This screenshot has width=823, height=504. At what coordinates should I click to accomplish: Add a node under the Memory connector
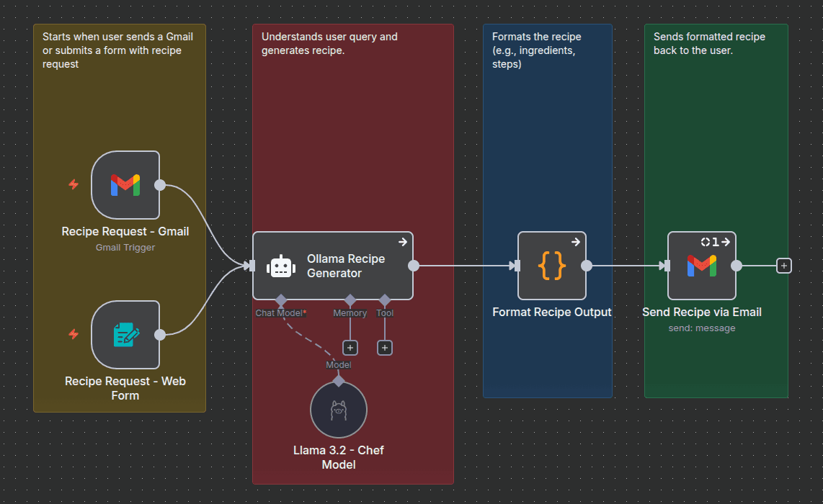click(x=350, y=348)
